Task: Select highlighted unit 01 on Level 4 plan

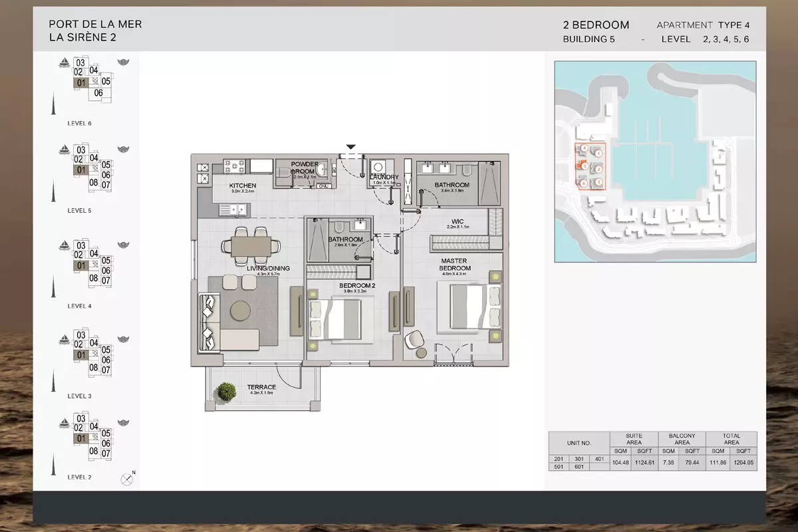Action: [x=81, y=265]
